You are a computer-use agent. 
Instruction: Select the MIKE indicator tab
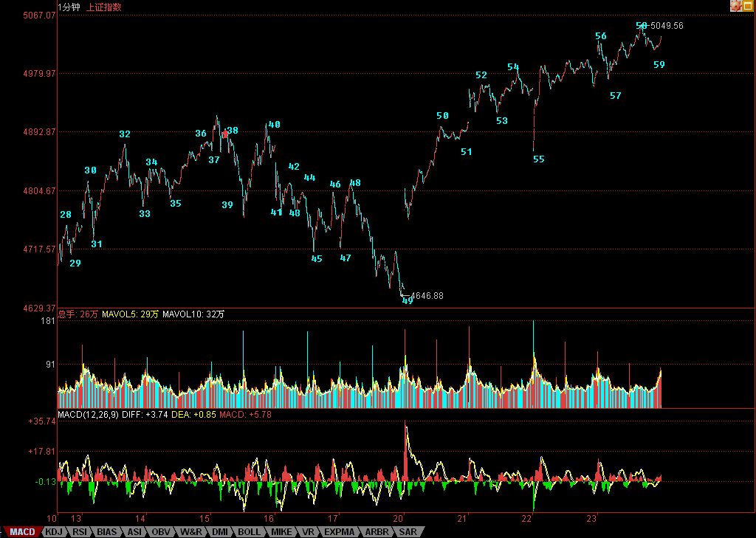281,531
